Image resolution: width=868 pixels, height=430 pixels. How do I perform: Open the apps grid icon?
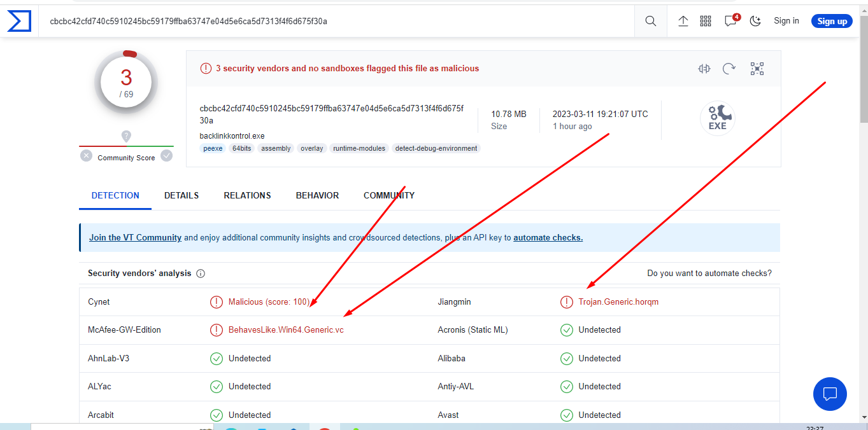click(x=706, y=21)
